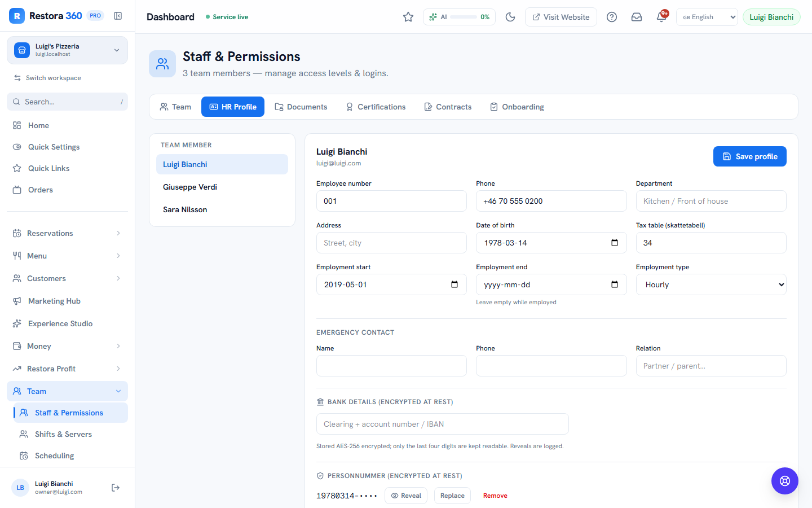Select Giuseppe Verdi team member
Screen dimensions: 812x508
[x=222, y=187]
